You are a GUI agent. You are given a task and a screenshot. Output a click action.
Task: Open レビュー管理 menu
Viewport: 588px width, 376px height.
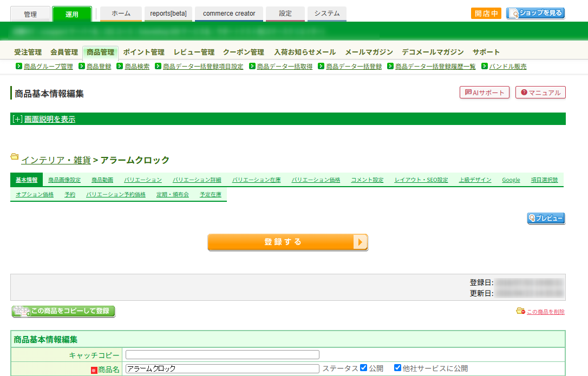(194, 52)
